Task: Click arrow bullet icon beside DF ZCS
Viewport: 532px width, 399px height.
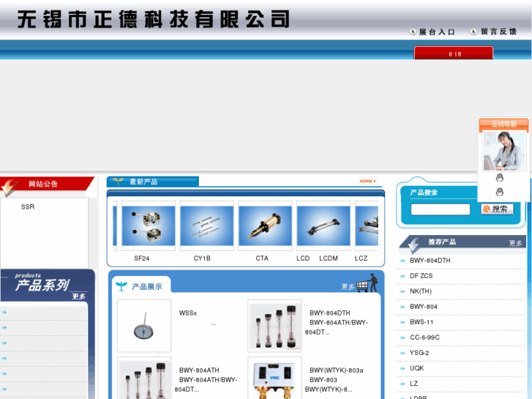Action: [402, 276]
